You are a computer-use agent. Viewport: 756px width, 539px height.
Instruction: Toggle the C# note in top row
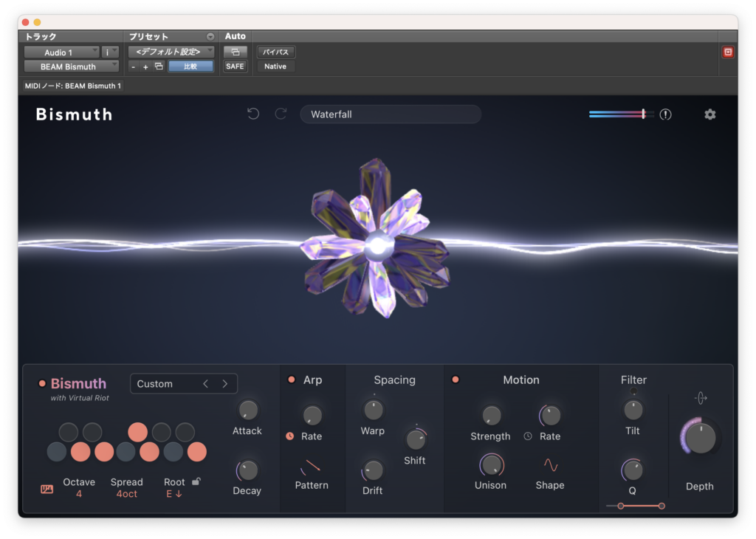69,432
